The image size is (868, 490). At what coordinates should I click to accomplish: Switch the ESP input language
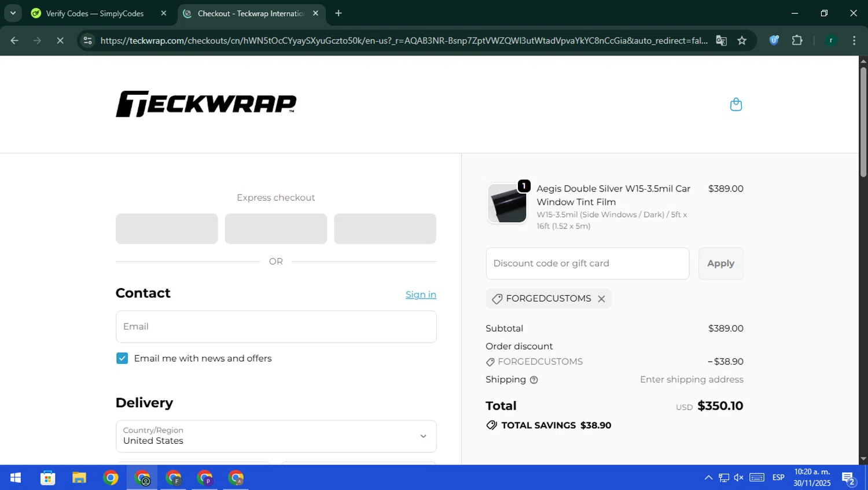[778, 478]
